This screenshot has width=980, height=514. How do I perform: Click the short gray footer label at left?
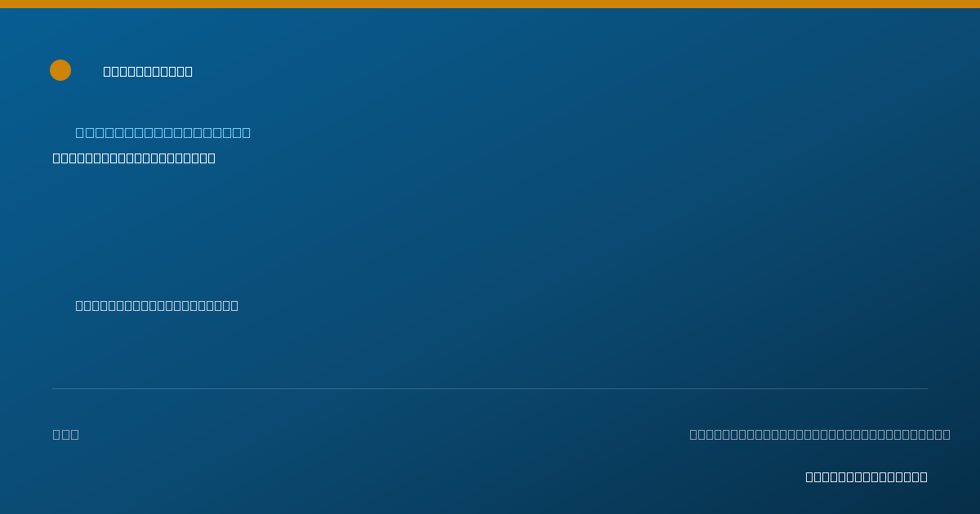click(x=66, y=434)
